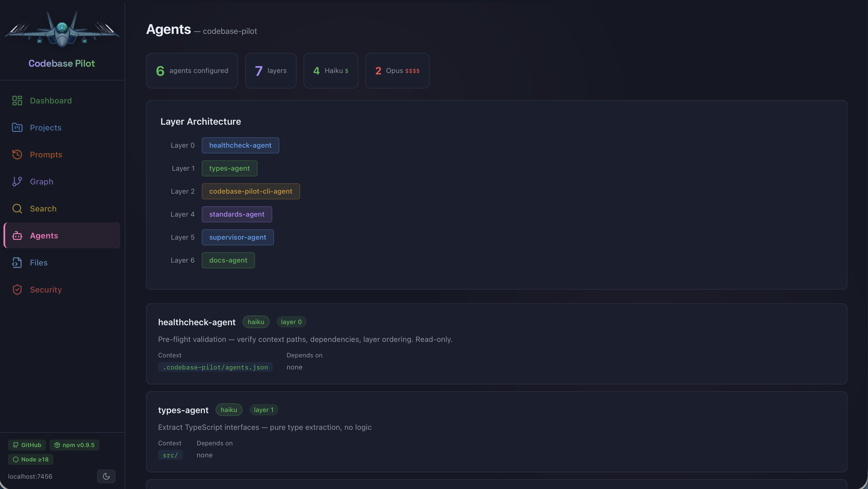The width and height of the screenshot is (868, 489).
Task: Select the Projects folder icon in sidebar
Action: click(x=17, y=127)
